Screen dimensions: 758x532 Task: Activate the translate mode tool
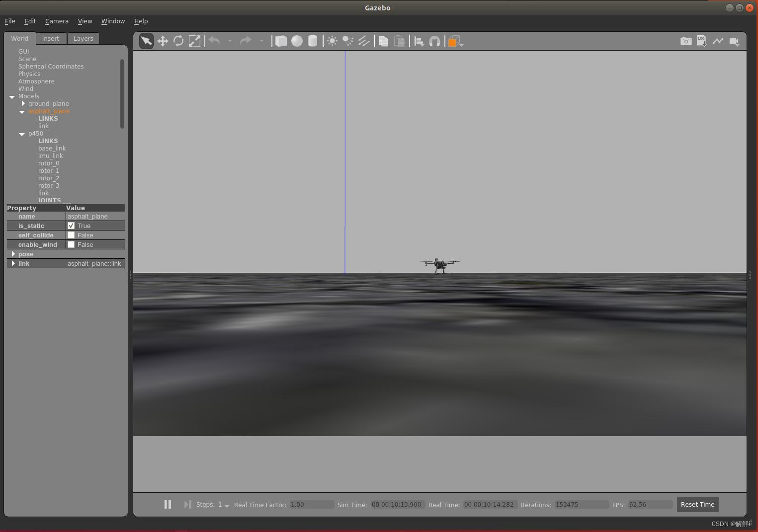coord(163,41)
